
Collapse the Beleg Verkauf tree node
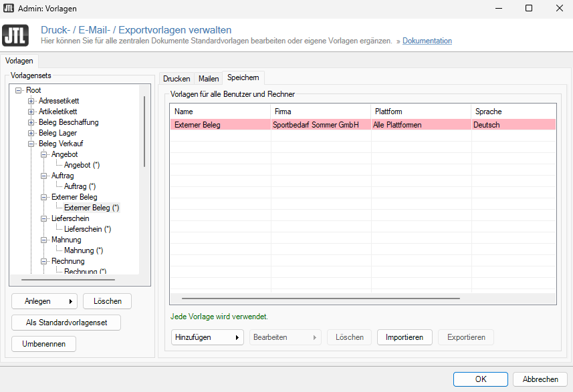31,144
